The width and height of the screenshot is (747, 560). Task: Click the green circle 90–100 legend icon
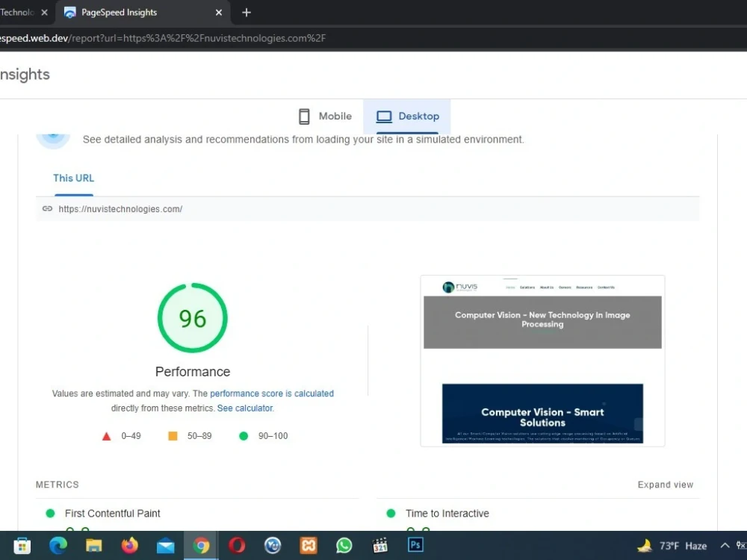click(244, 436)
